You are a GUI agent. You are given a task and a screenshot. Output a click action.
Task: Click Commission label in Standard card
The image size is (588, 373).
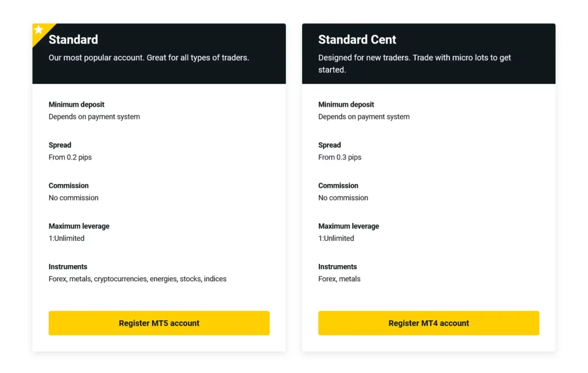(68, 185)
